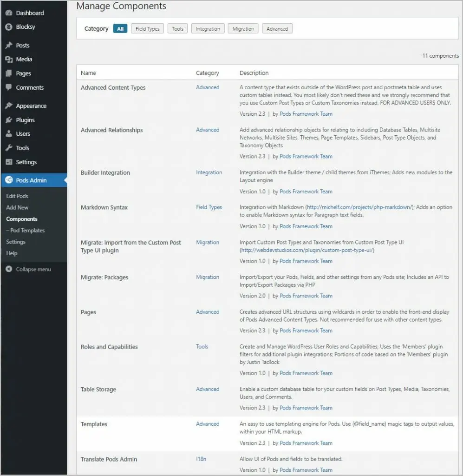Click the Dashboard gauge icon in sidebar
463x476 pixels.
click(x=9, y=13)
